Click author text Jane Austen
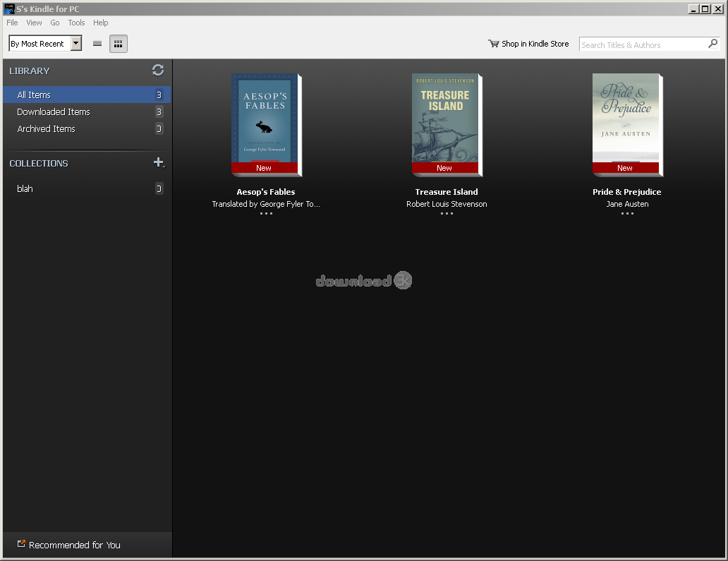The height and width of the screenshot is (561, 728). (627, 204)
